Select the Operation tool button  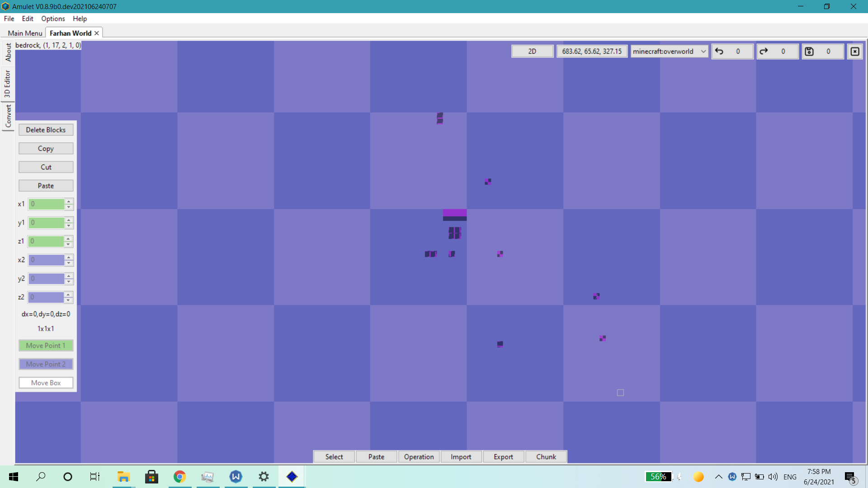pos(419,457)
